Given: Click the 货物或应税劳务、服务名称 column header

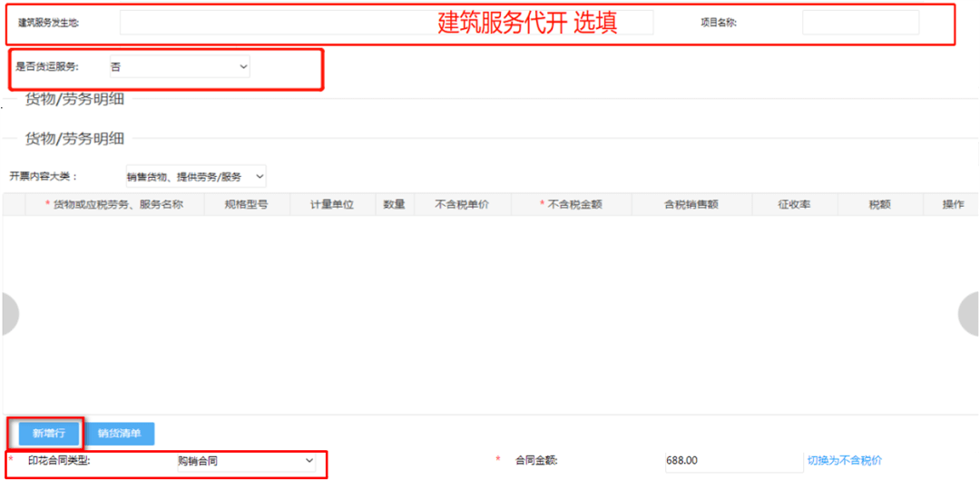Looking at the screenshot, I should click(x=114, y=204).
